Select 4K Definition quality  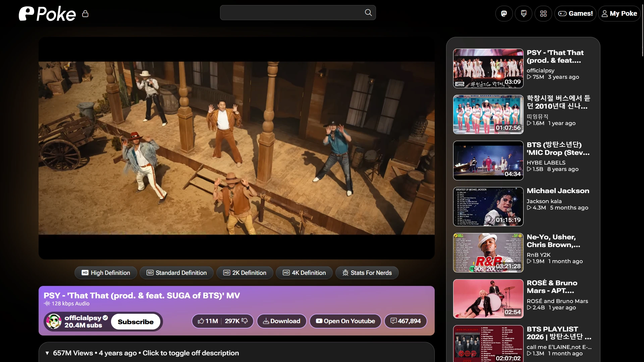(304, 273)
